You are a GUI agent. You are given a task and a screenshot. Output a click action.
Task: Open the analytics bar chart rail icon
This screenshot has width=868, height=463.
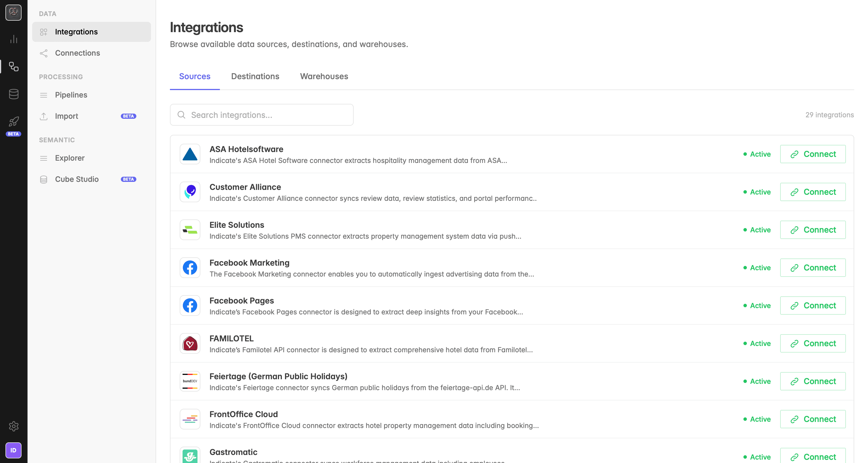pyautogui.click(x=13, y=39)
